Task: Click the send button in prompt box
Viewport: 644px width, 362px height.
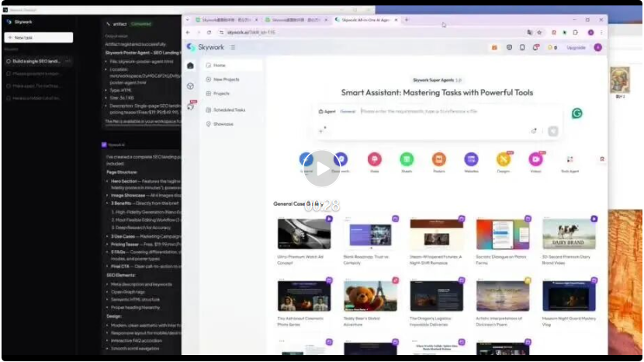Action: (x=553, y=131)
